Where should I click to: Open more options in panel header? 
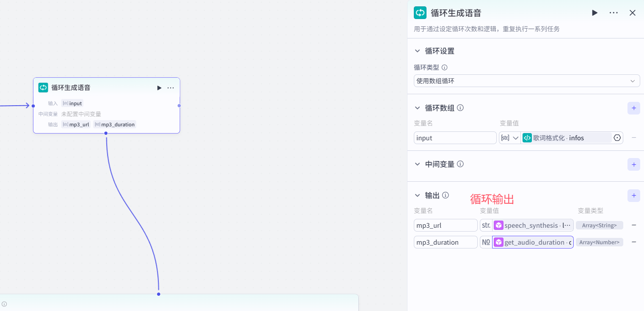click(x=614, y=13)
